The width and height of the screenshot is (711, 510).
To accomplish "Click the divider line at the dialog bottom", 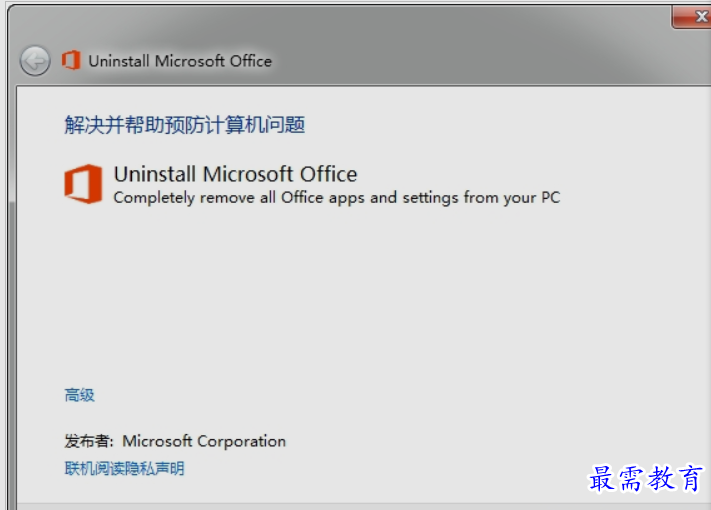I will point(364,503).
